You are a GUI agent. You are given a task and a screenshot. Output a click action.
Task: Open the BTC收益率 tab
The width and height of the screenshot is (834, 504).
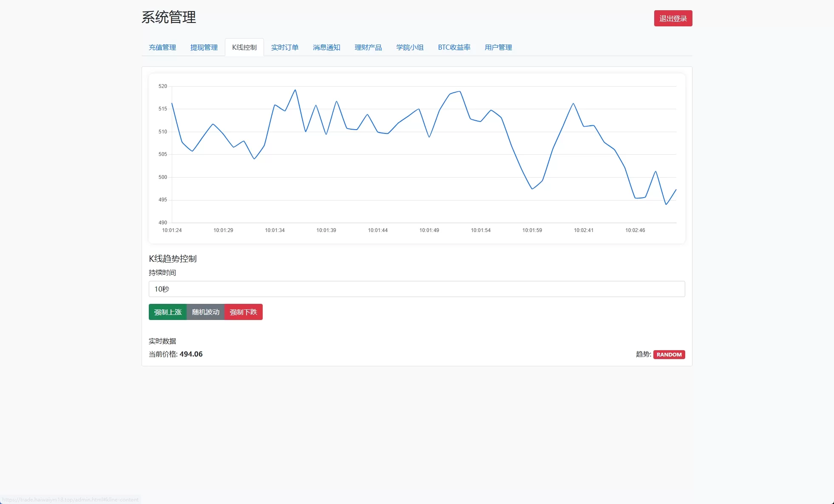point(454,47)
